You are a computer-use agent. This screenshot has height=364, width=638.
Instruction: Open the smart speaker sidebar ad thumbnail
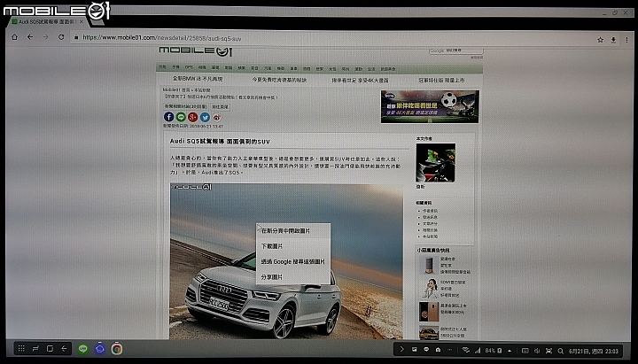[x=429, y=265]
